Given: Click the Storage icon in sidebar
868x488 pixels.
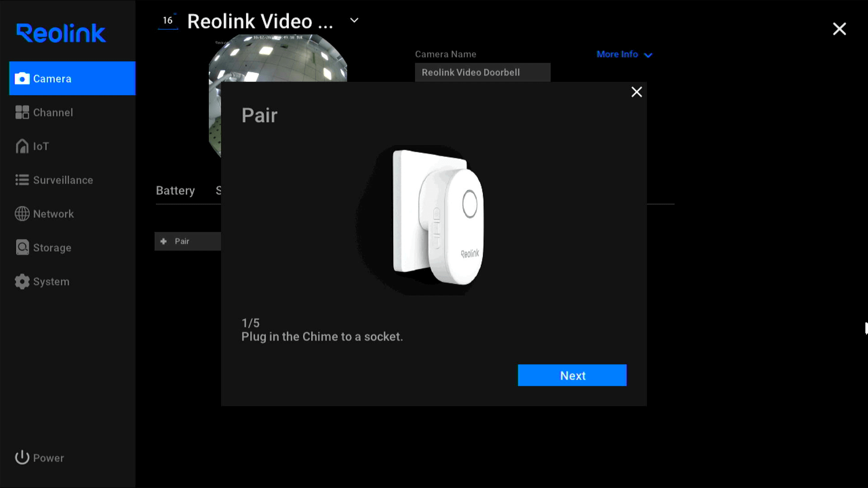Looking at the screenshot, I should (x=22, y=247).
